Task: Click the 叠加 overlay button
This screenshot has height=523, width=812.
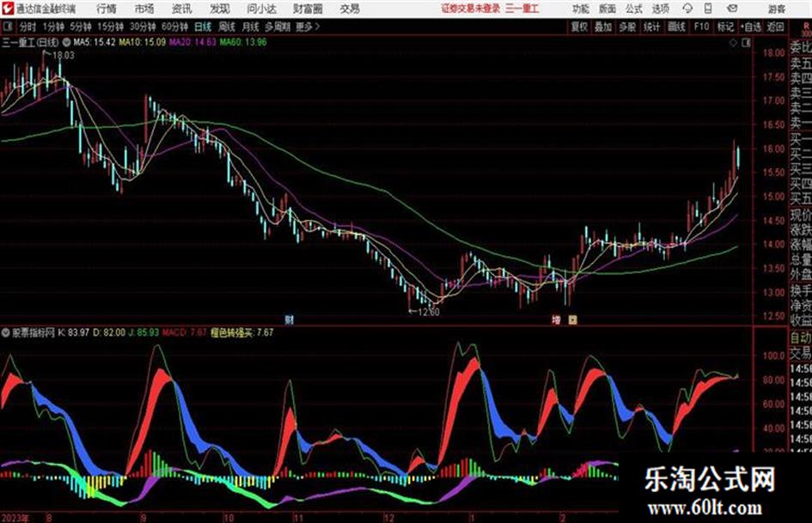Action: (x=603, y=27)
